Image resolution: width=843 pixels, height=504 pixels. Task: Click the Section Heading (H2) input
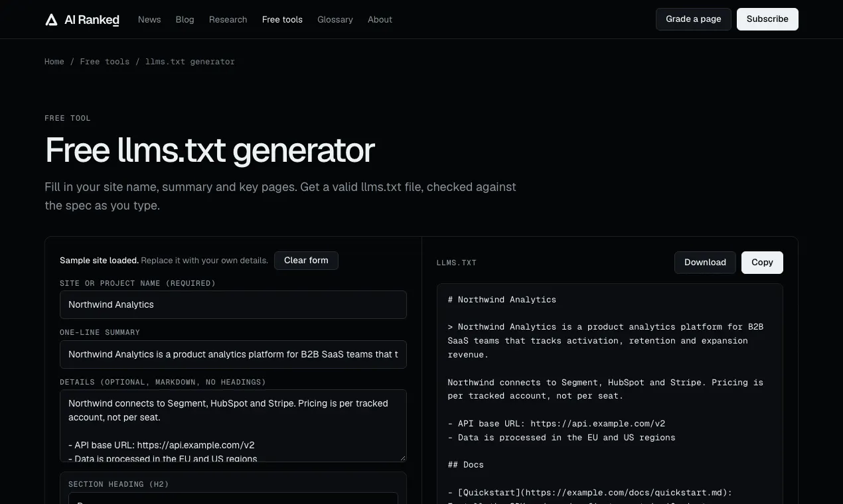pos(233,498)
